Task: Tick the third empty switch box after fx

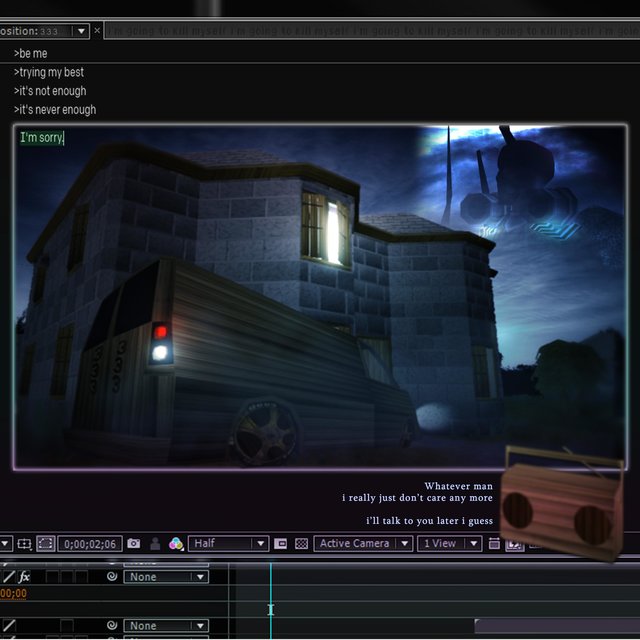Action: click(81, 577)
